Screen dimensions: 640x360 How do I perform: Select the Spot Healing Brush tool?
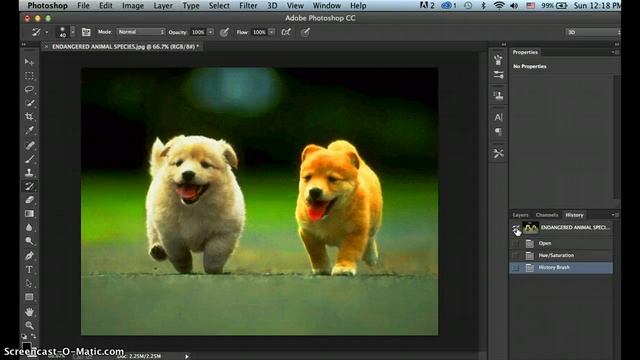[x=29, y=145]
